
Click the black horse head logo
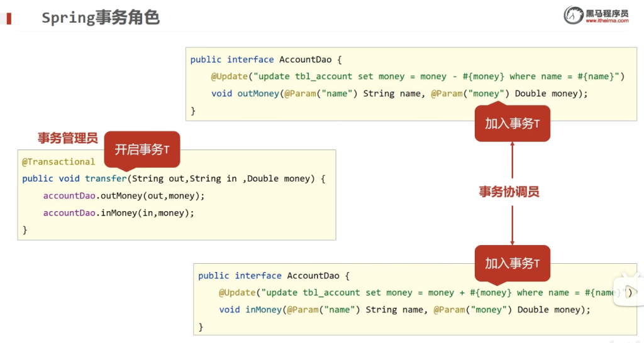[573, 15]
